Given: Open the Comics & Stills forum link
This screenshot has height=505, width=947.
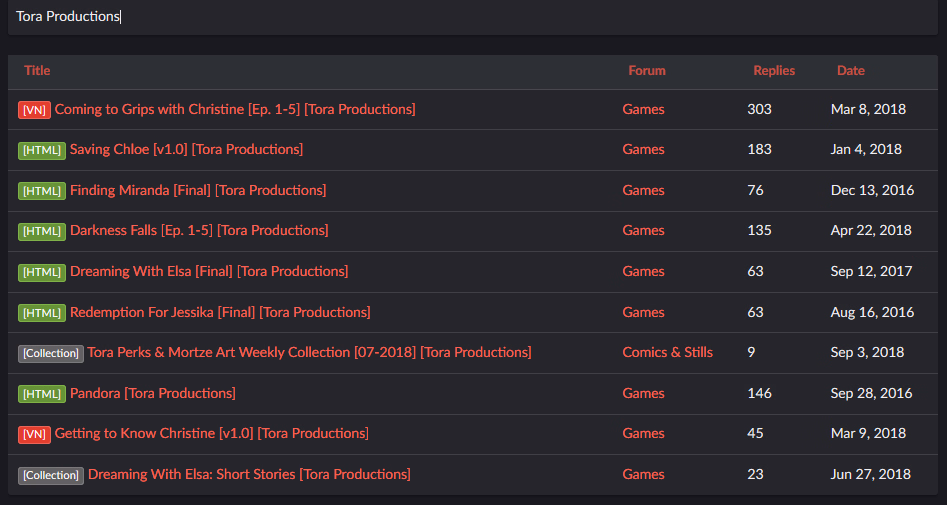Looking at the screenshot, I should (x=667, y=352).
